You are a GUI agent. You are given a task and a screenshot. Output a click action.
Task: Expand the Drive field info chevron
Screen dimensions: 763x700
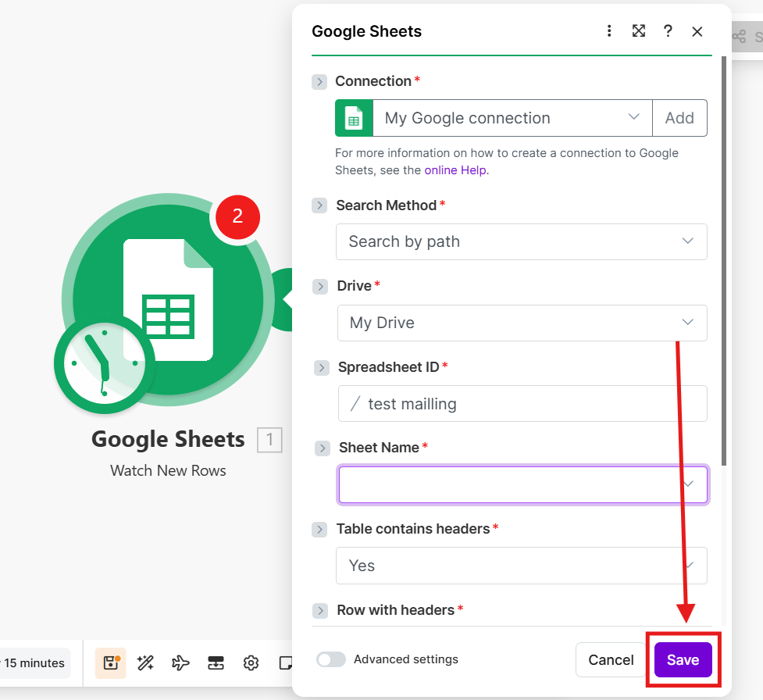[x=319, y=286]
